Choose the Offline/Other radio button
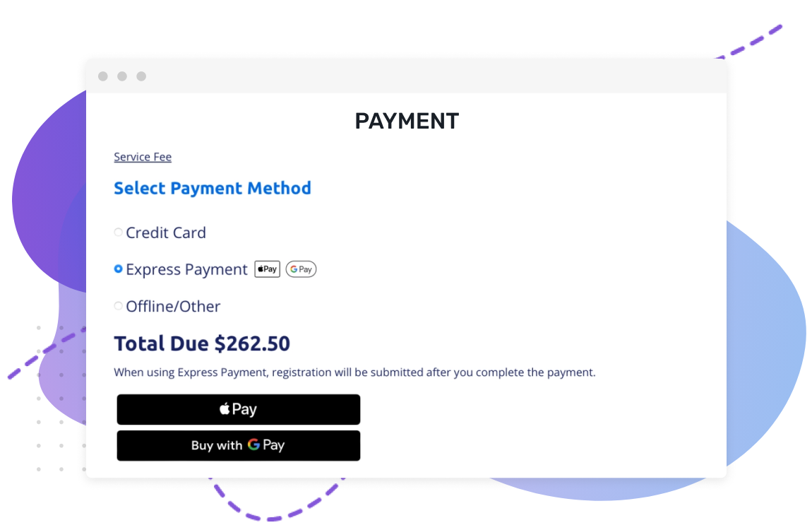 click(x=118, y=305)
